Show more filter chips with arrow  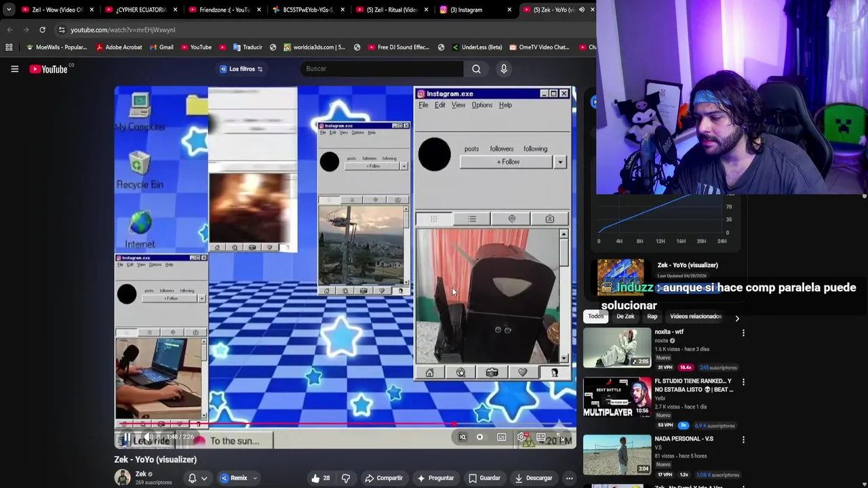click(x=737, y=317)
